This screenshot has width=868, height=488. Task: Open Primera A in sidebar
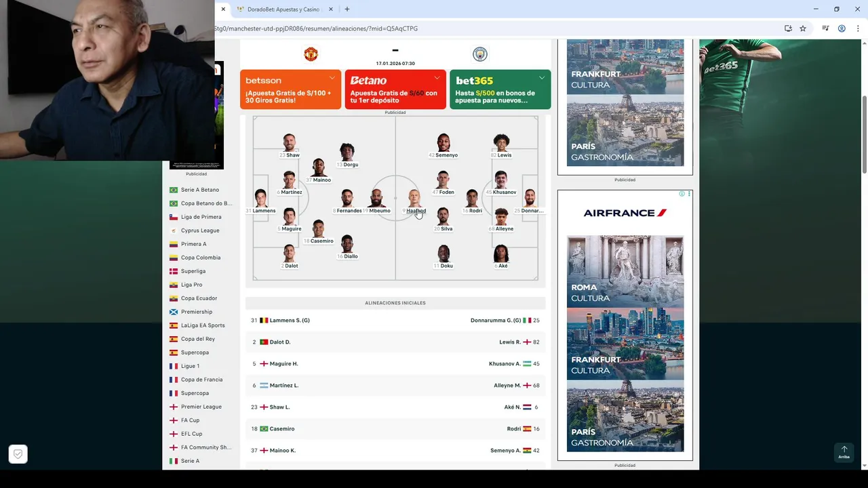[194, 244]
